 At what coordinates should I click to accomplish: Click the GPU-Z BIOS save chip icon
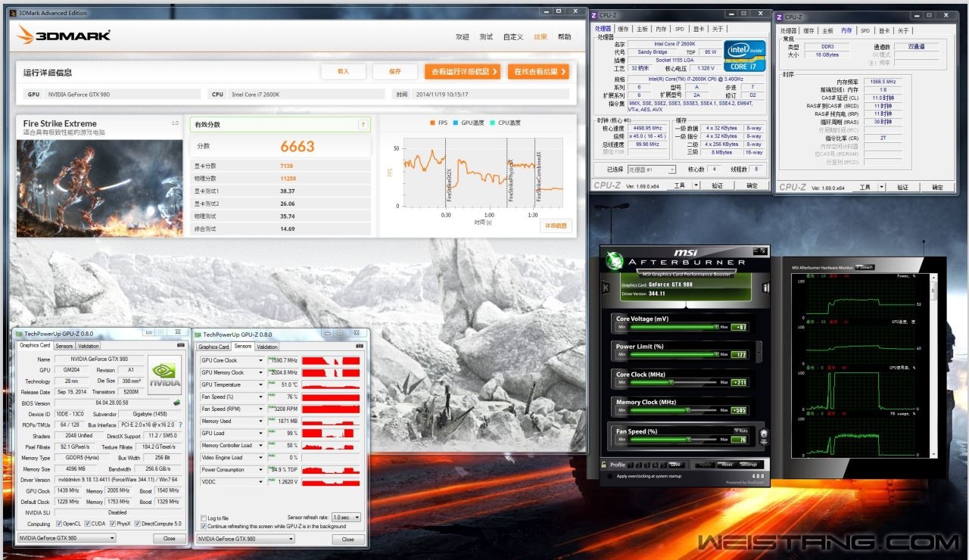[176, 403]
